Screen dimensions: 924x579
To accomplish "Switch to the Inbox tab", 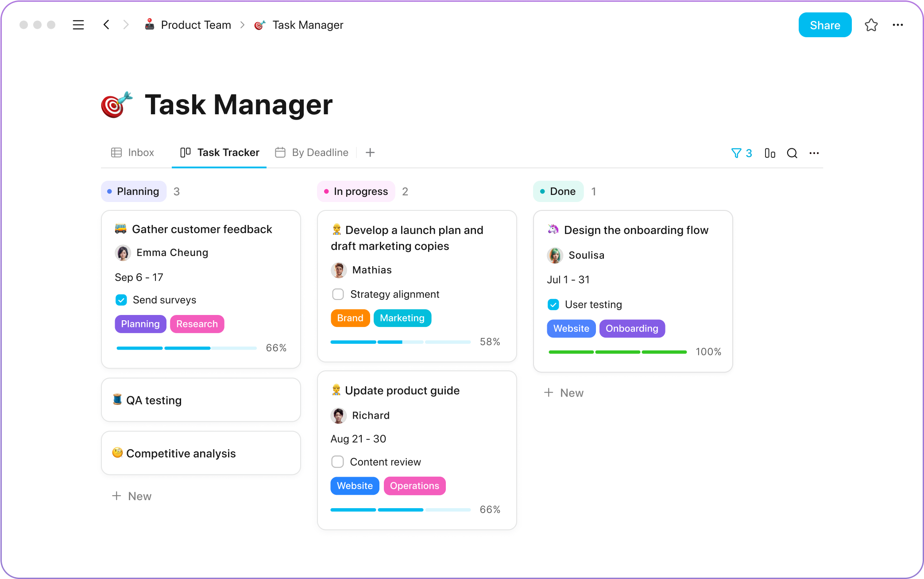I will coord(133,153).
